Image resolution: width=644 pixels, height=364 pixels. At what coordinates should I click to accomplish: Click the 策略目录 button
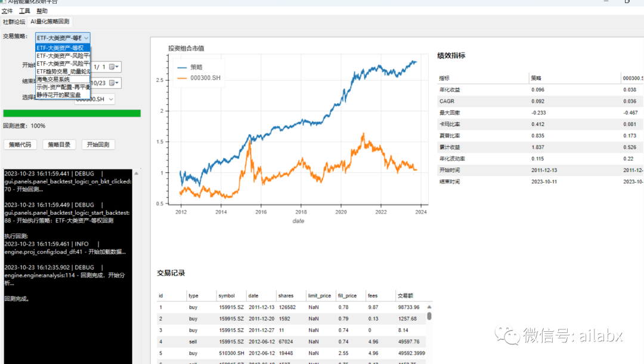click(59, 144)
